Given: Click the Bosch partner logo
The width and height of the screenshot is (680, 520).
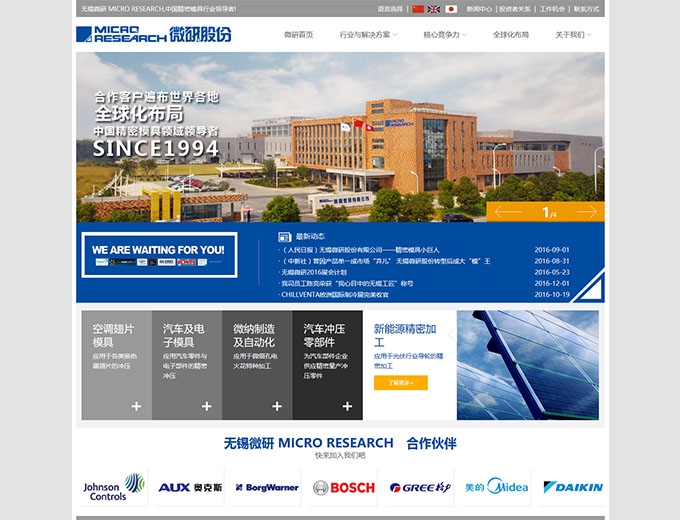Looking at the screenshot, I should coord(343,488).
